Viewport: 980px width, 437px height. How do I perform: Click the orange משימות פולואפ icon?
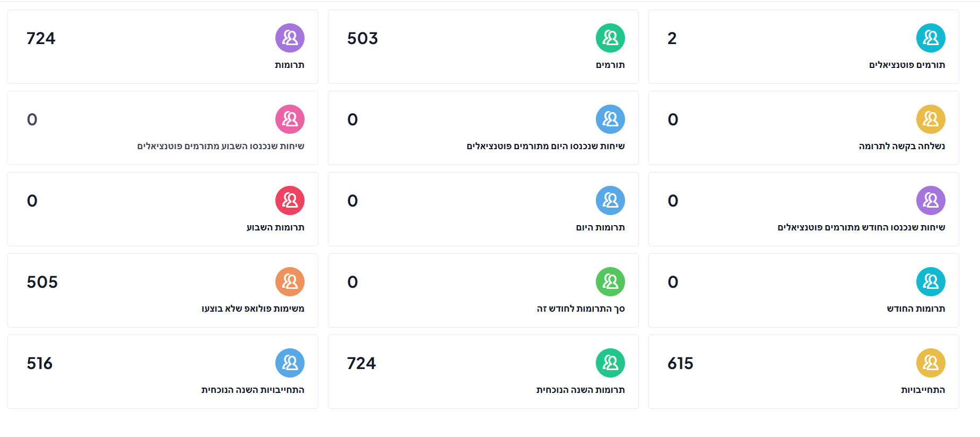pos(290,281)
